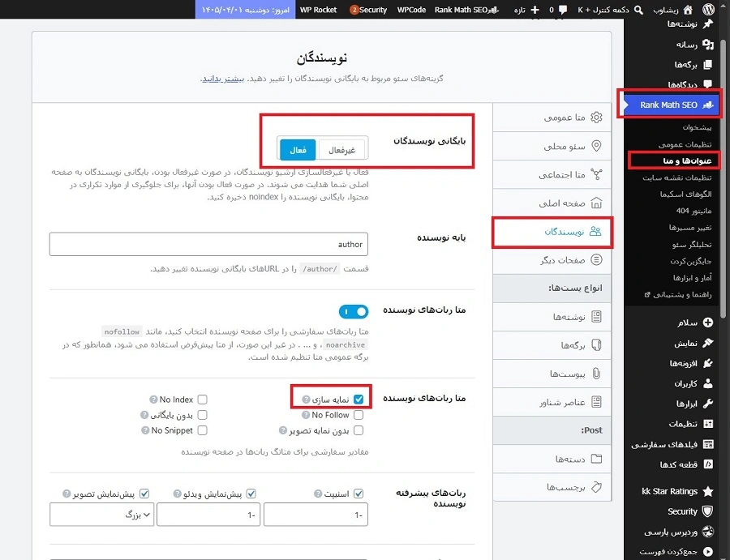Viewport: 730px width, 560px height.
Task: Open kk Star Ratings star icon
Action: click(x=707, y=491)
